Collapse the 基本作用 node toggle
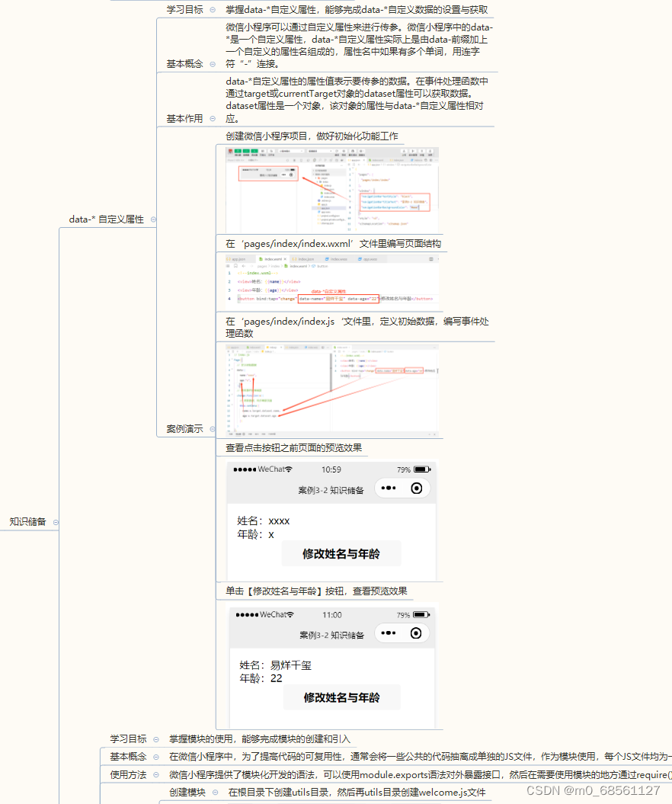This screenshot has width=672, height=804. [213, 118]
